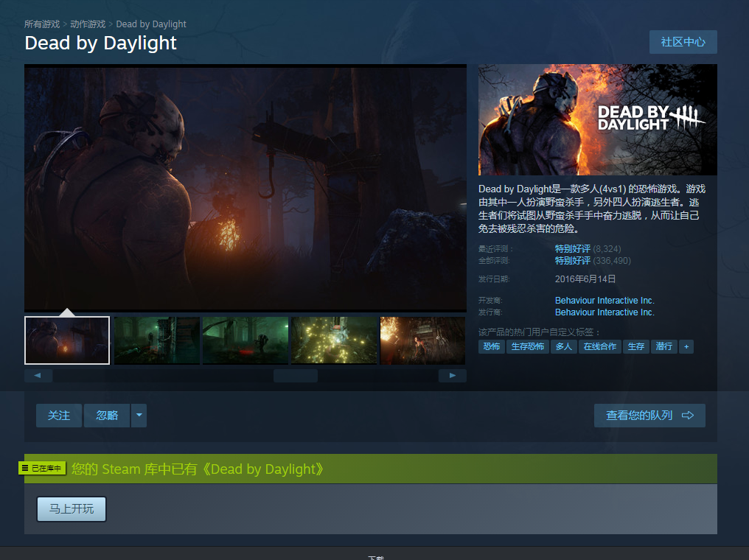Select the yellow fireflies screenshot thumbnail

click(x=334, y=340)
